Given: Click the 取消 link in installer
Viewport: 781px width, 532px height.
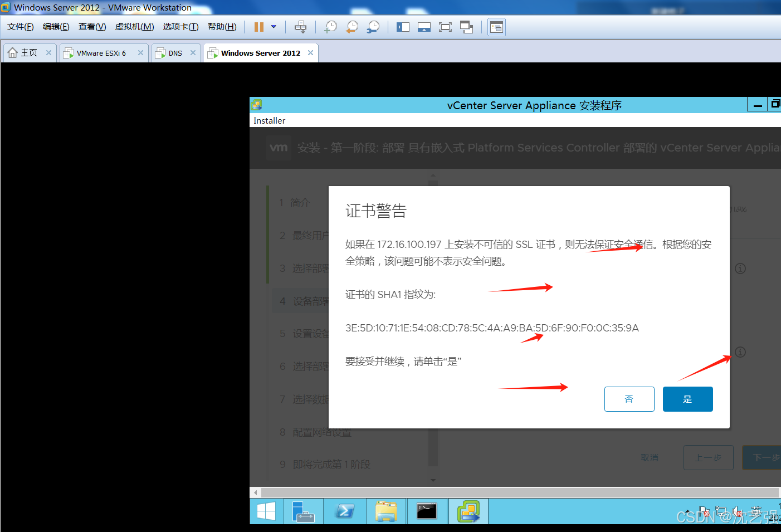Looking at the screenshot, I should tap(650, 457).
